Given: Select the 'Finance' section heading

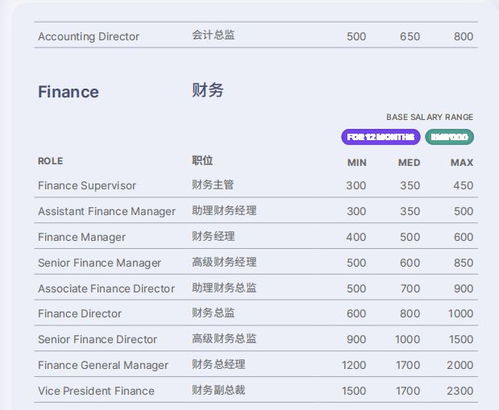Looking at the screenshot, I should 68,92.
